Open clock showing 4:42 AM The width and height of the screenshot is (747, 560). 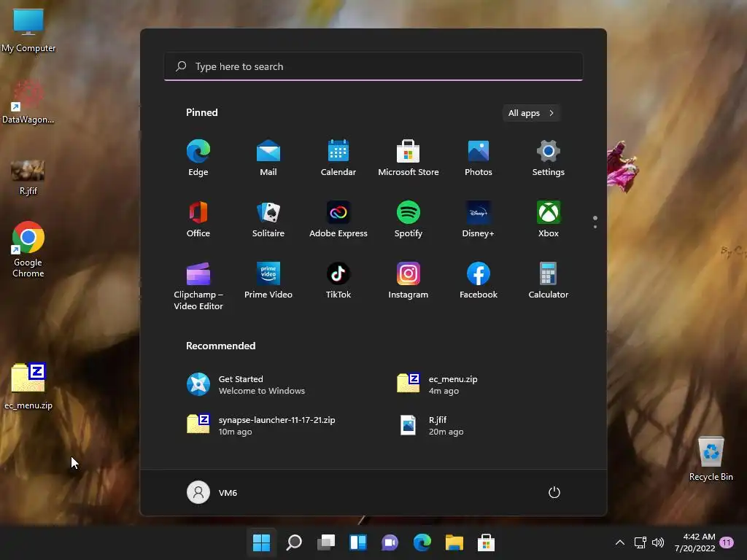pyautogui.click(x=695, y=542)
